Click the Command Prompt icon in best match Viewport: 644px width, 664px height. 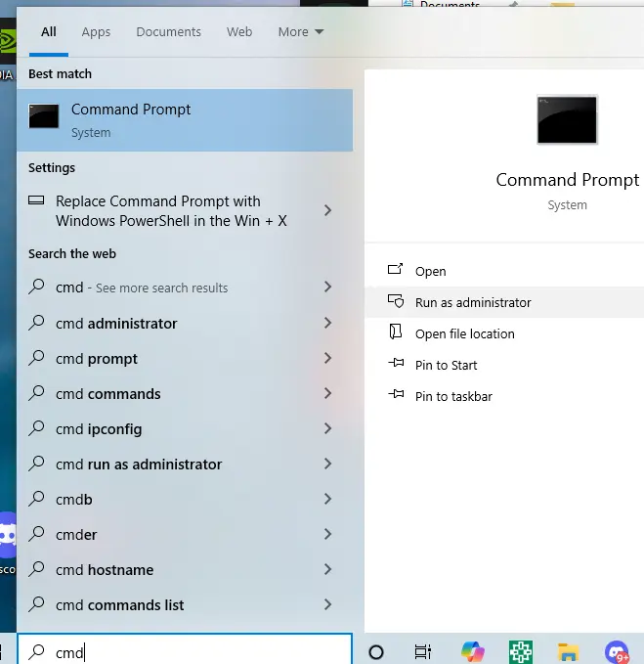click(x=44, y=116)
